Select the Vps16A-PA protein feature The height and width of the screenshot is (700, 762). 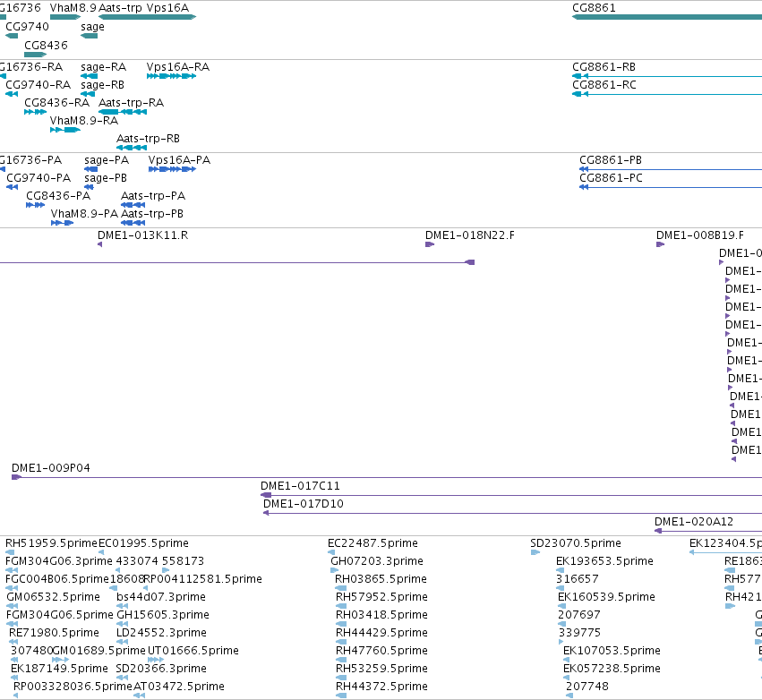pos(173,169)
